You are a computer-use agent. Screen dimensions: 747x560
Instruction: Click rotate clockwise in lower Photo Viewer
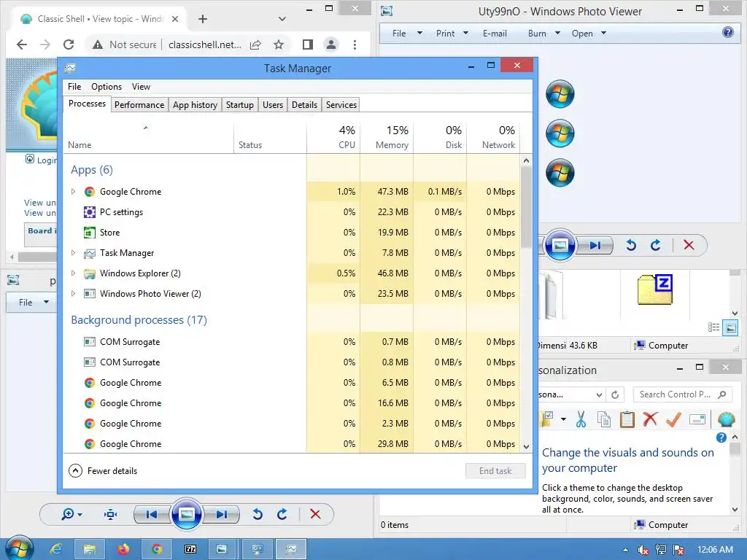click(282, 514)
